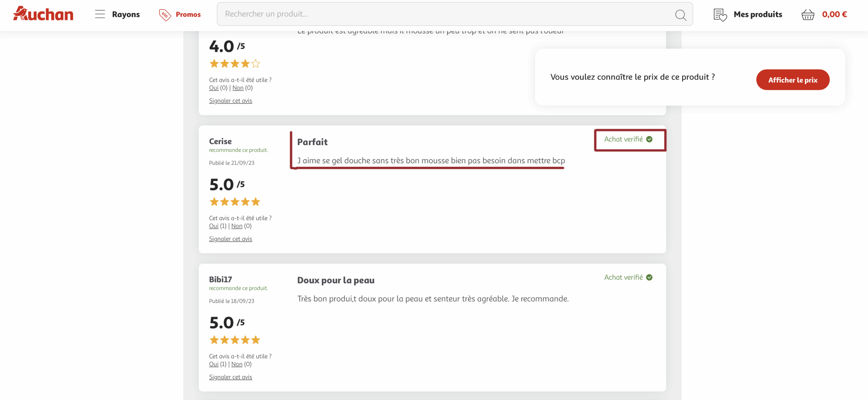Click the basket total 0,00 €
The image size is (868, 400).
(834, 14)
